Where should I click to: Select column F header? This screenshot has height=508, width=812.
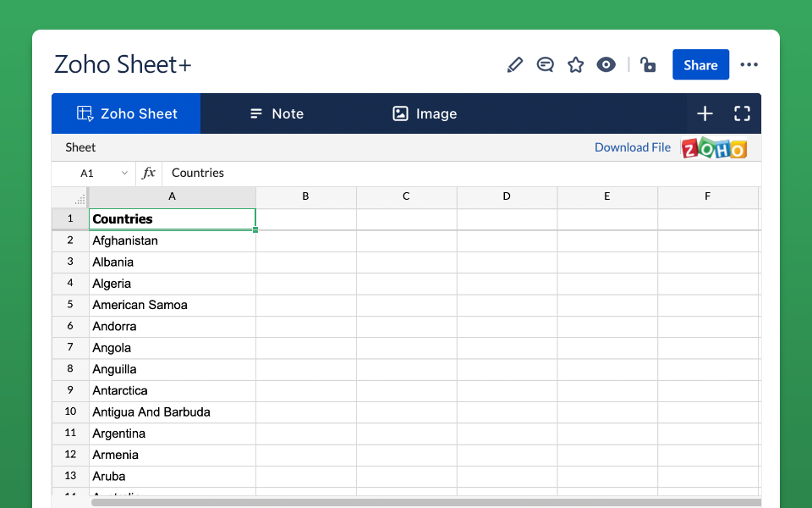coord(708,197)
